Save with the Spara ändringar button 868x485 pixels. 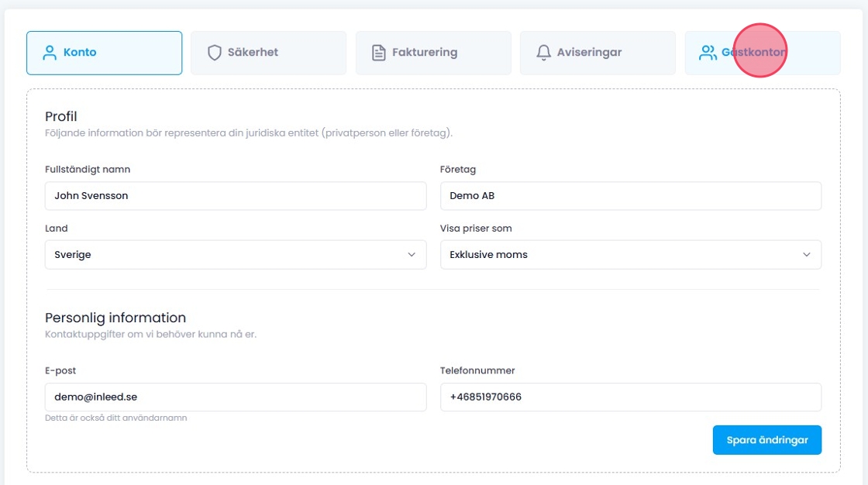[x=766, y=440]
